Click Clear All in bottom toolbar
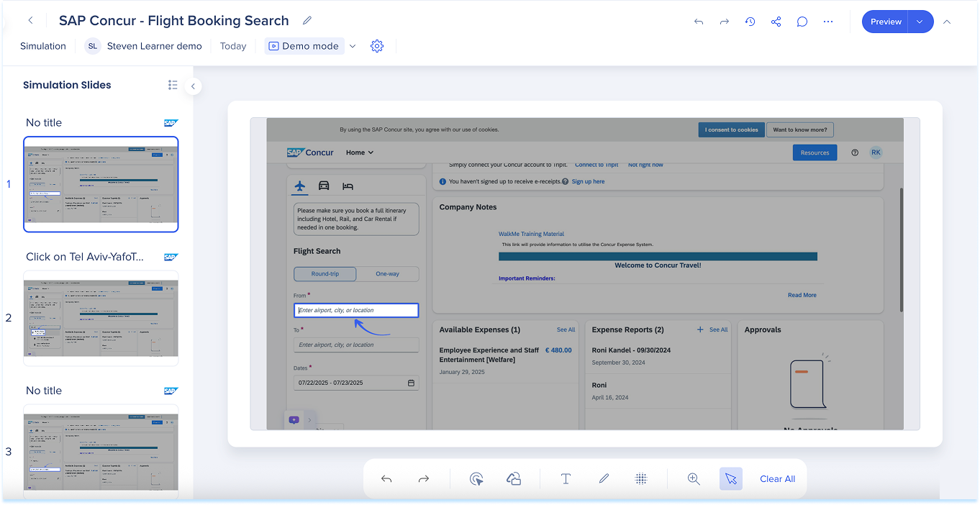The image size is (980, 505). pos(777,478)
